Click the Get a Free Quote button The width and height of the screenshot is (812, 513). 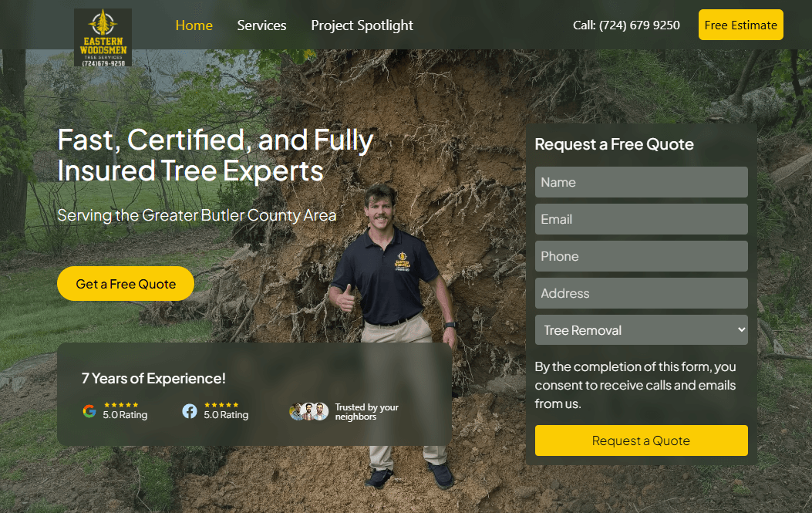pyautogui.click(x=125, y=283)
